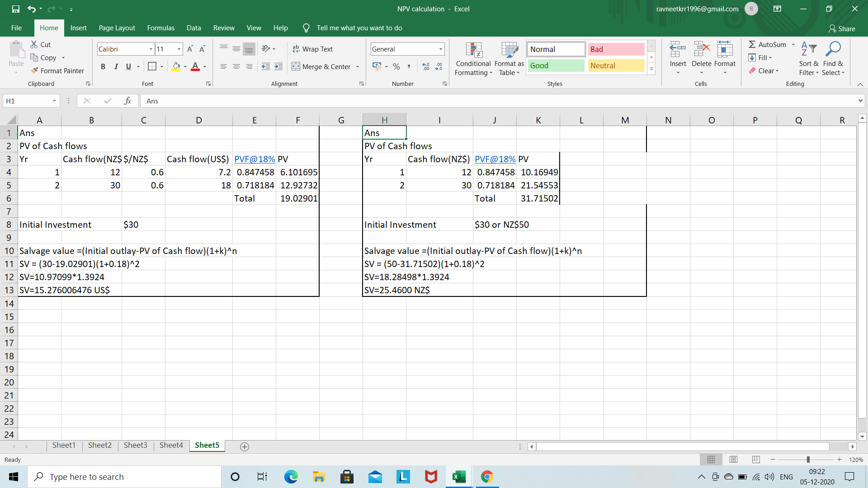
Task: Click the Fill Color bucket icon
Action: (x=176, y=66)
